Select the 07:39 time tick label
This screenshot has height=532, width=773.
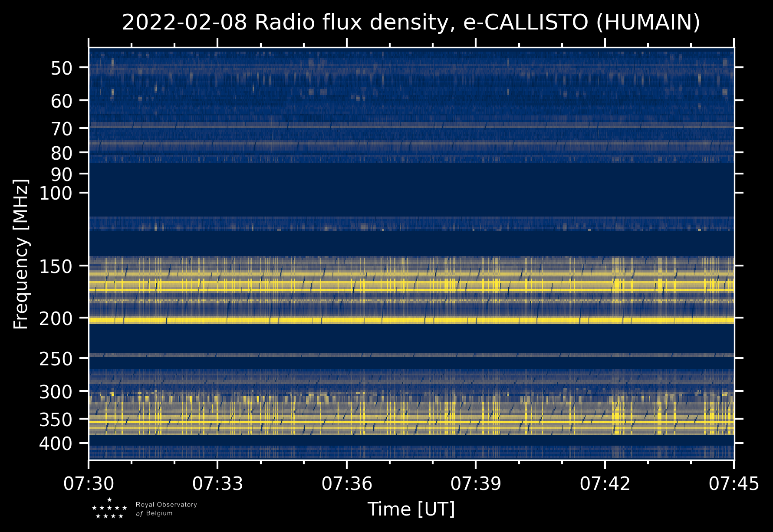[x=476, y=483]
